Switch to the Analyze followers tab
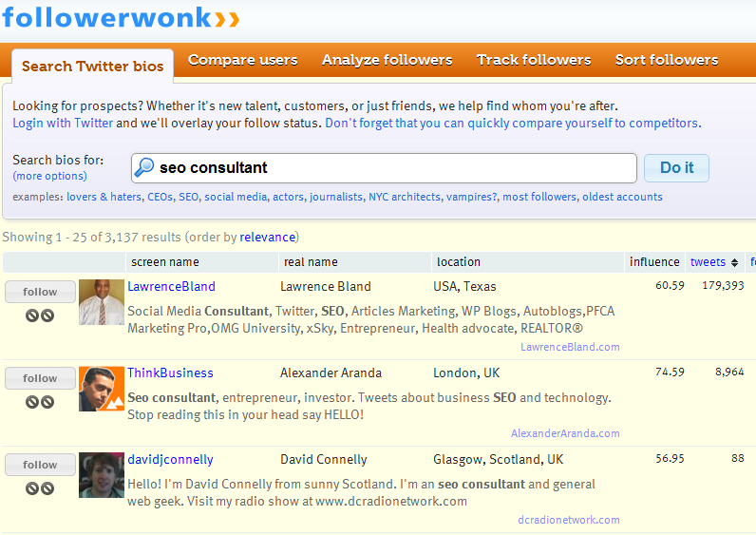This screenshot has height=535, width=756. 387,60
